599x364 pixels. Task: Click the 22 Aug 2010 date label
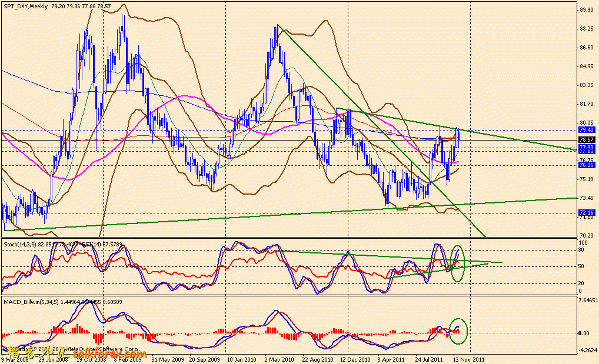pyautogui.click(x=318, y=359)
